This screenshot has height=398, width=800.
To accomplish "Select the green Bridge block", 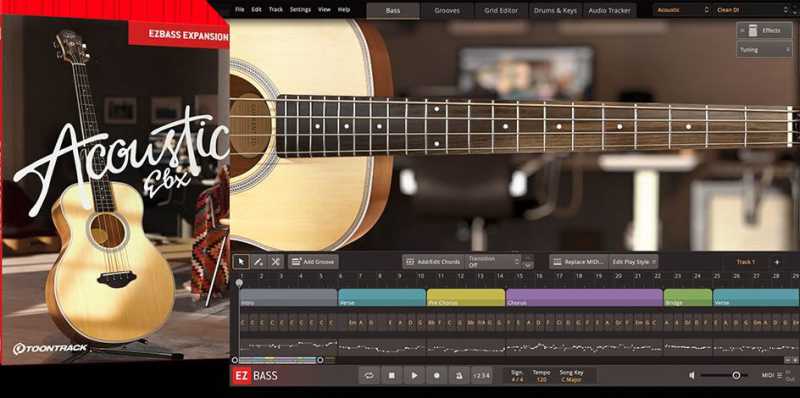I will 688,298.
